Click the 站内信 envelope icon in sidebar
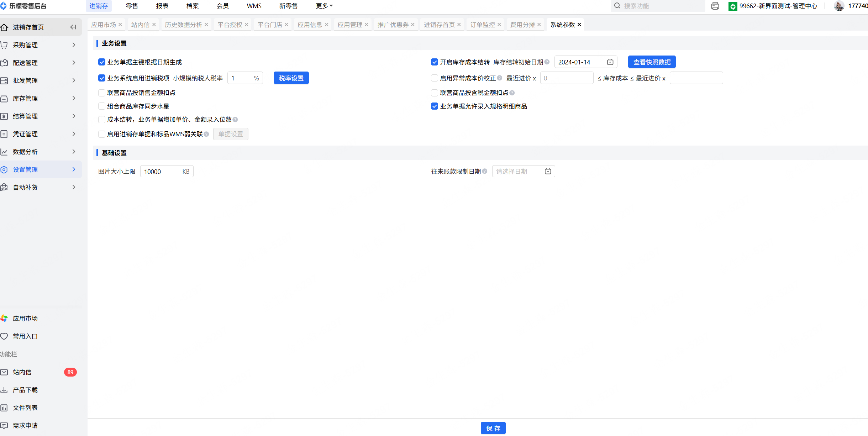This screenshot has height=436, width=868. pyautogui.click(x=4, y=372)
